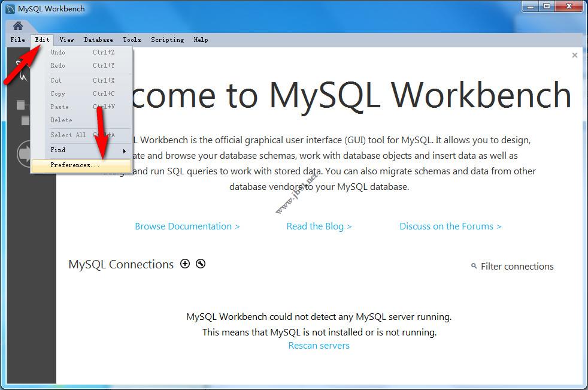Select Undo in the Edit menu
The image size is (588, 390).
(57, 52)
